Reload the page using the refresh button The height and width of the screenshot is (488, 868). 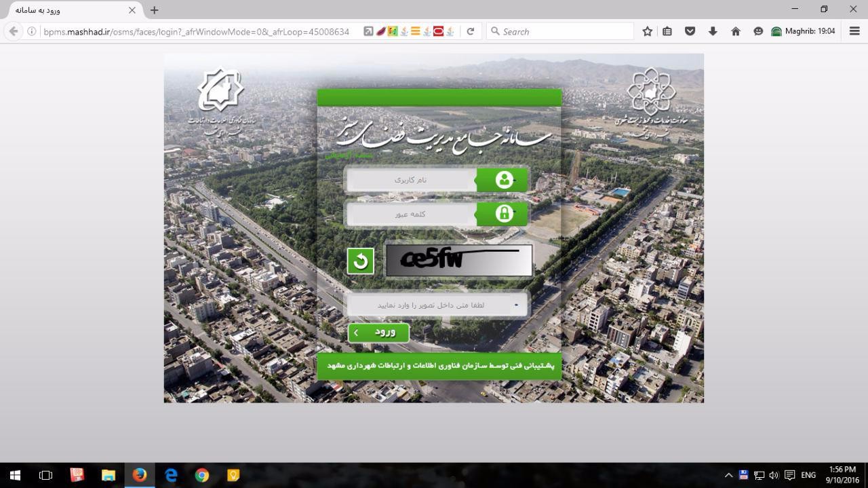[470, 31]
